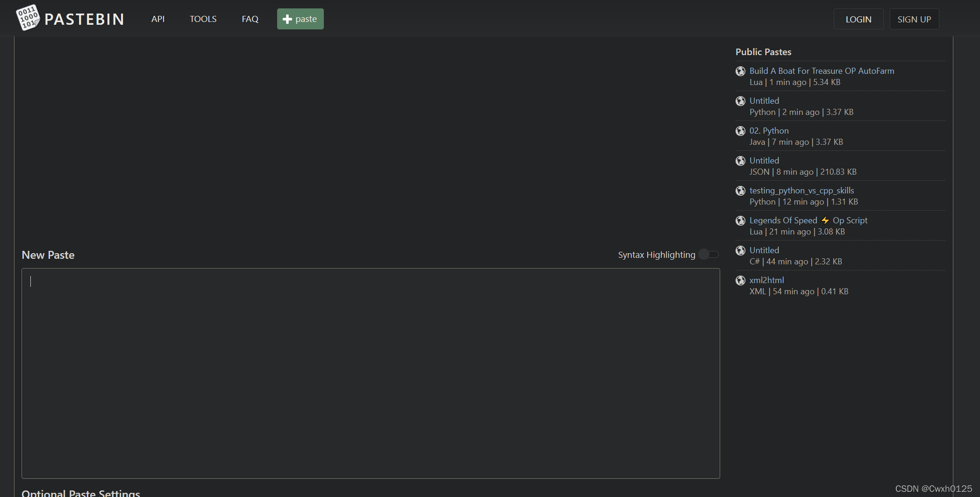980x497 pixels.
Task: Open the FAQ menu item
Action: point(250,19)
